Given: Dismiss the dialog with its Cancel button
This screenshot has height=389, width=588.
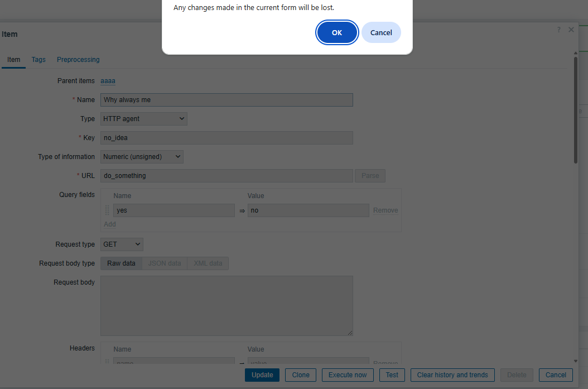Looking at the screenshot, I should (381, 32).
